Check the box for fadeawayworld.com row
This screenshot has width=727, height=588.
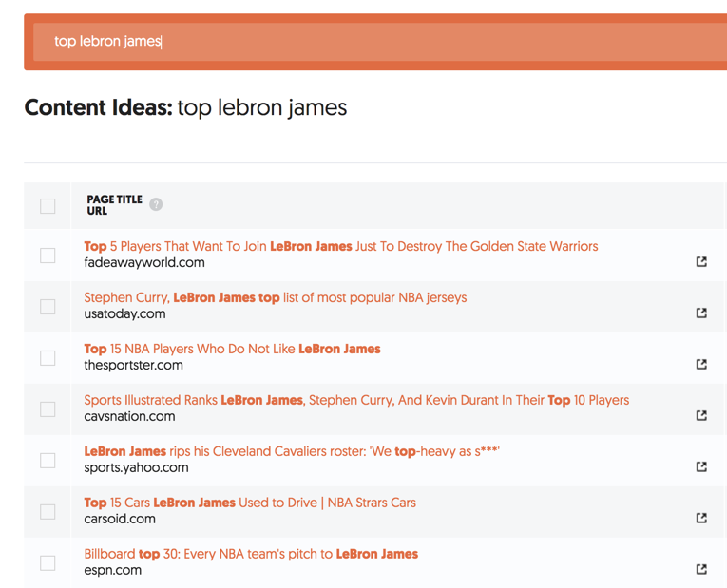click(48, 256)
